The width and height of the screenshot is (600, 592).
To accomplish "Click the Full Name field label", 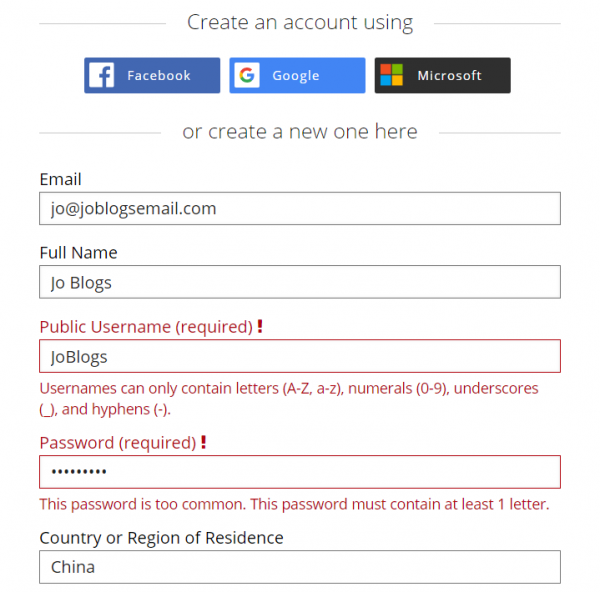I will click(x=78, y=253).
